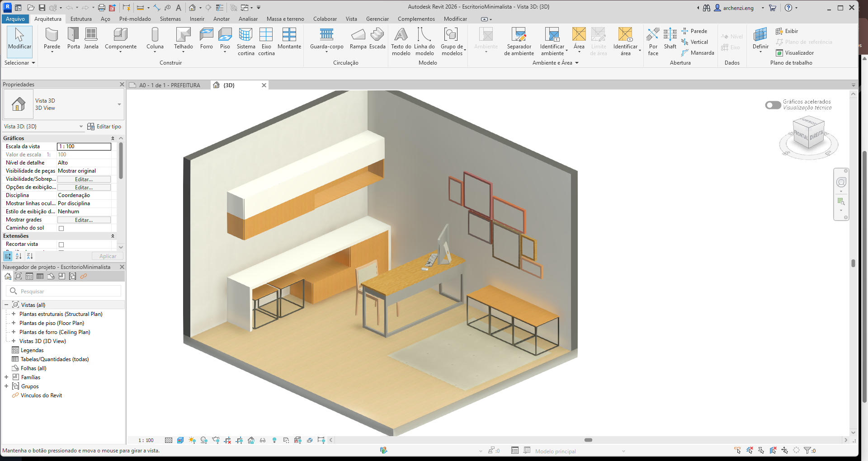Check the Recortar vista checkbox
This screenshot has width=868, height=461.
tap(61, 245)
